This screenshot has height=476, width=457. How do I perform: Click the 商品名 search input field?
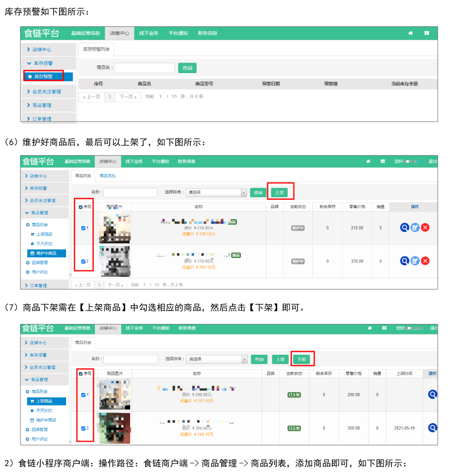[x=145, y=68]
